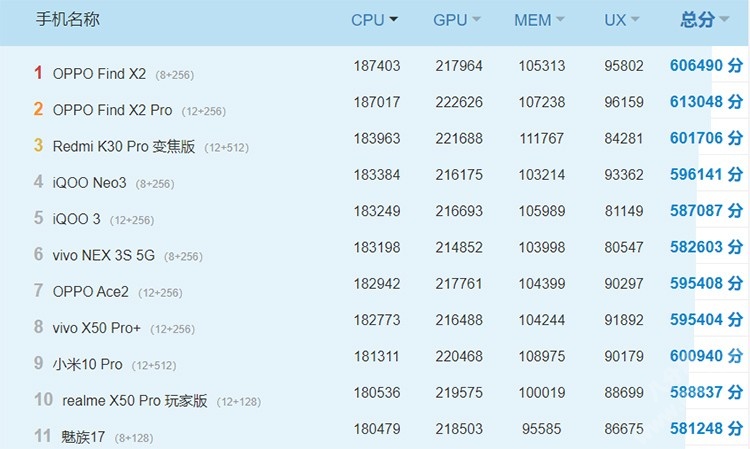Open vivo NEX 3S 5G entry
Screen dimensions: 750x449
104,255
